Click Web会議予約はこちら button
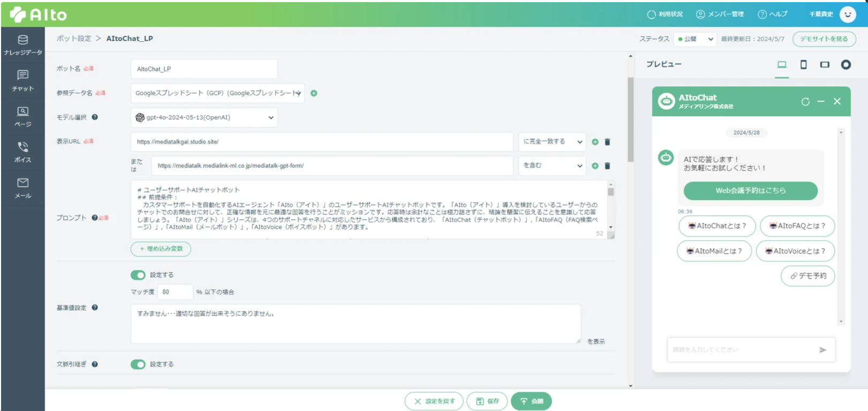 pos(750,191)
